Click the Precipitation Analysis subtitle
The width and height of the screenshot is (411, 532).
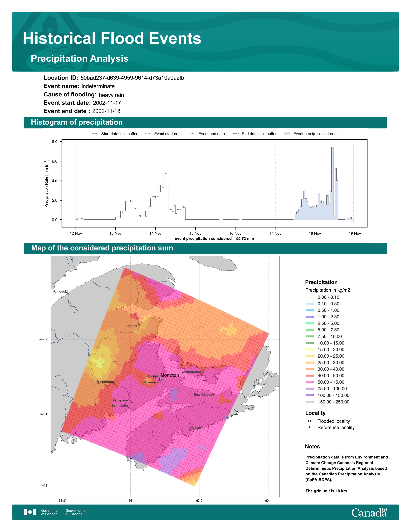click(x=80, y=59)
